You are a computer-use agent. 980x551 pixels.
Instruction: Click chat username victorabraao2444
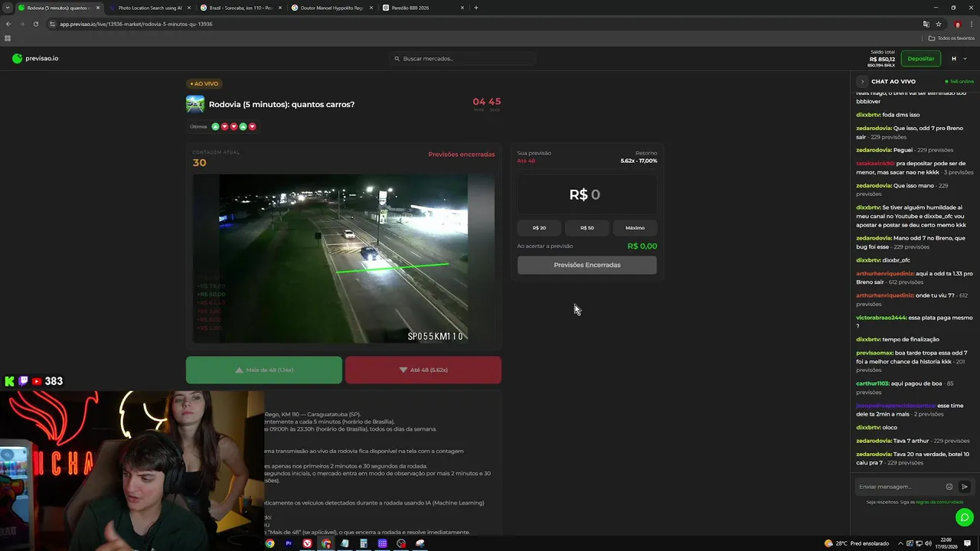881,318
